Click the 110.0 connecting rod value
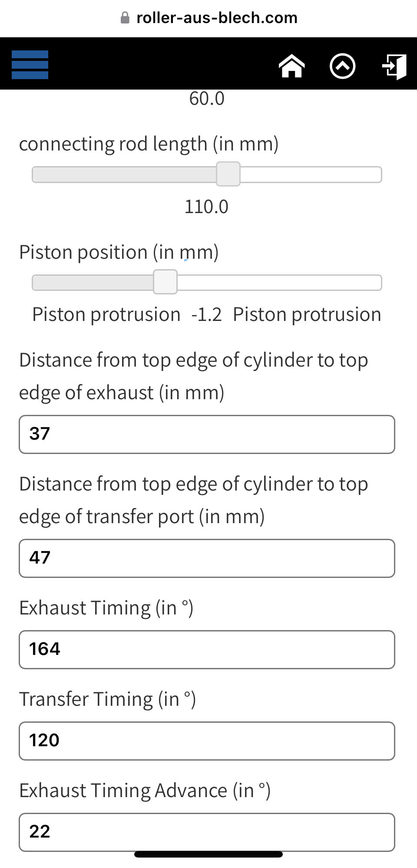The height and width of the screenshot is (868, 417). pyautogui.click(x=206, y=207)
